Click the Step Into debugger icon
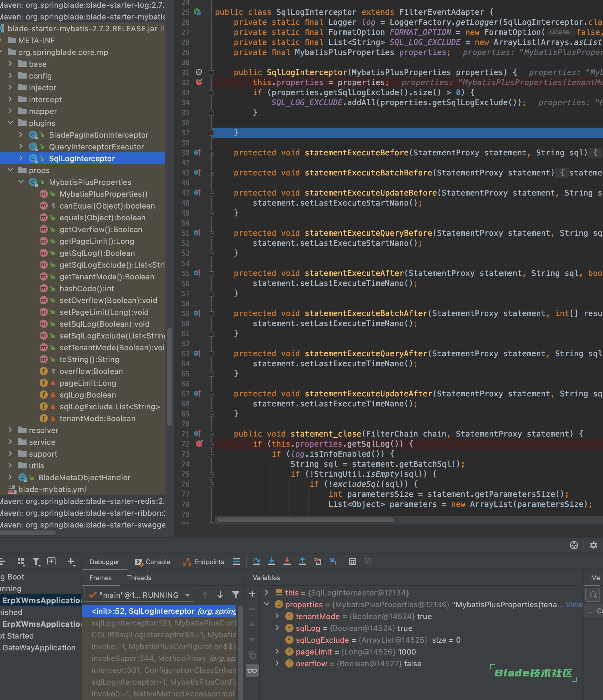 click(x=271, y=561)
